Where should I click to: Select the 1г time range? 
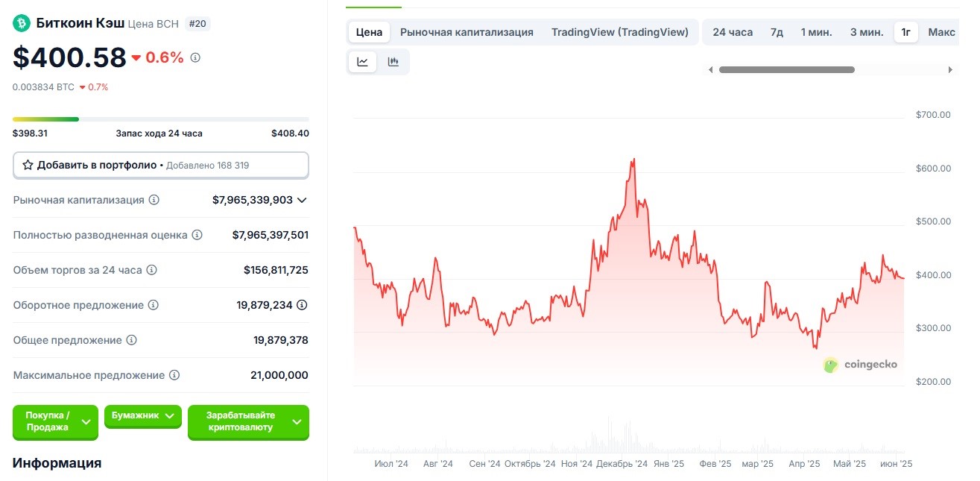[905, 32]
